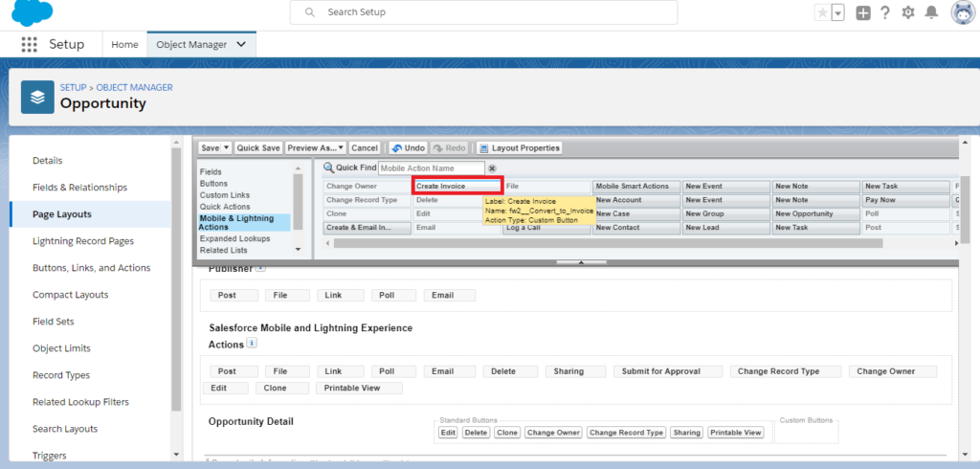This screenshot has width=980, height=469.
Task: Switch to the Home tab
Action: click(124, 44)
